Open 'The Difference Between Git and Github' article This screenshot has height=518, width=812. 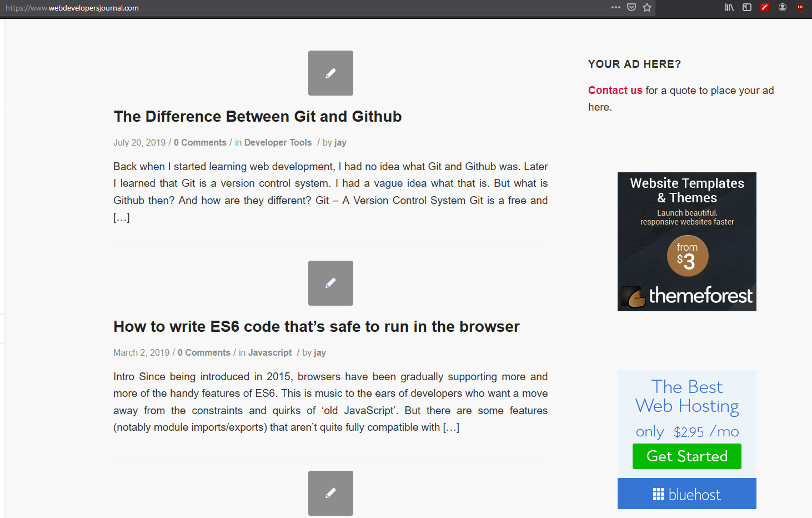pyautogui.click(x=257, y=116)
